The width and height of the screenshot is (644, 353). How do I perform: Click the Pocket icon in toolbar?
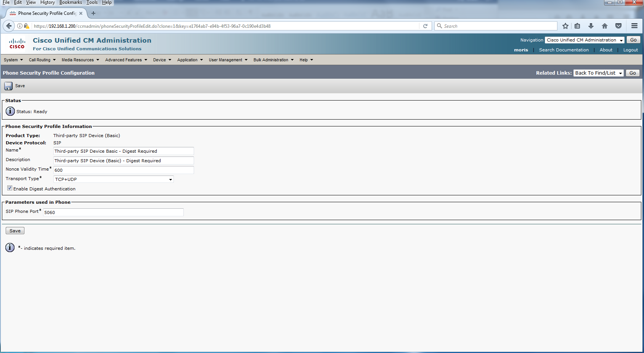tap(618, 26)
